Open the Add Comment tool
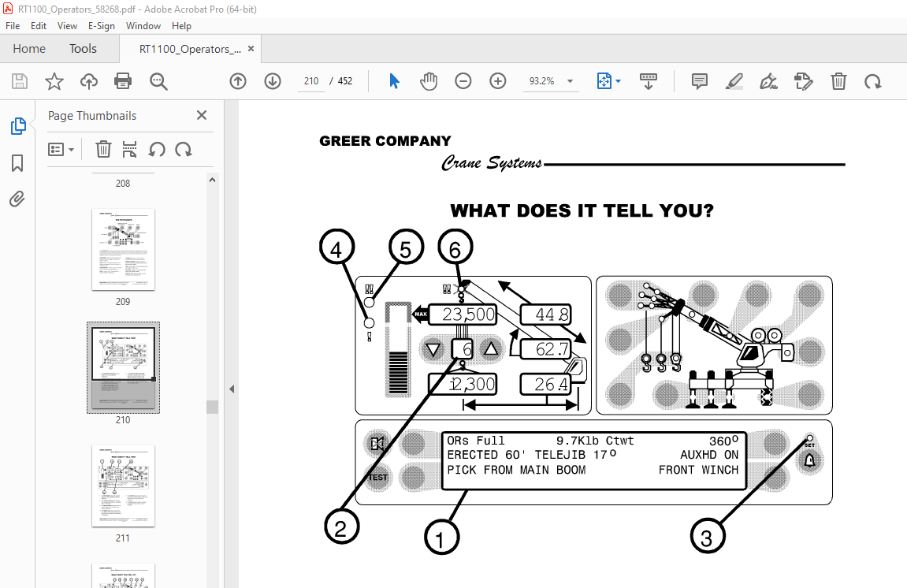Screen dimensions: 907x588 pyautogui.click(x=699, y=81)
